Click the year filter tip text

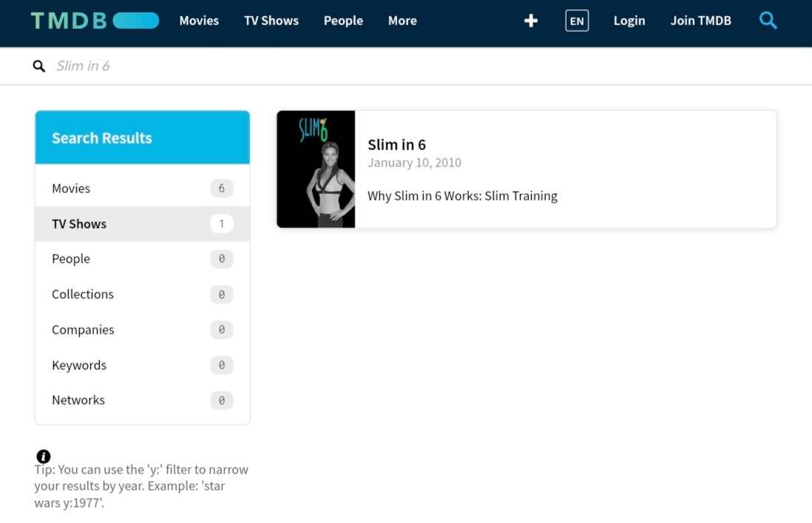[141, 486]
